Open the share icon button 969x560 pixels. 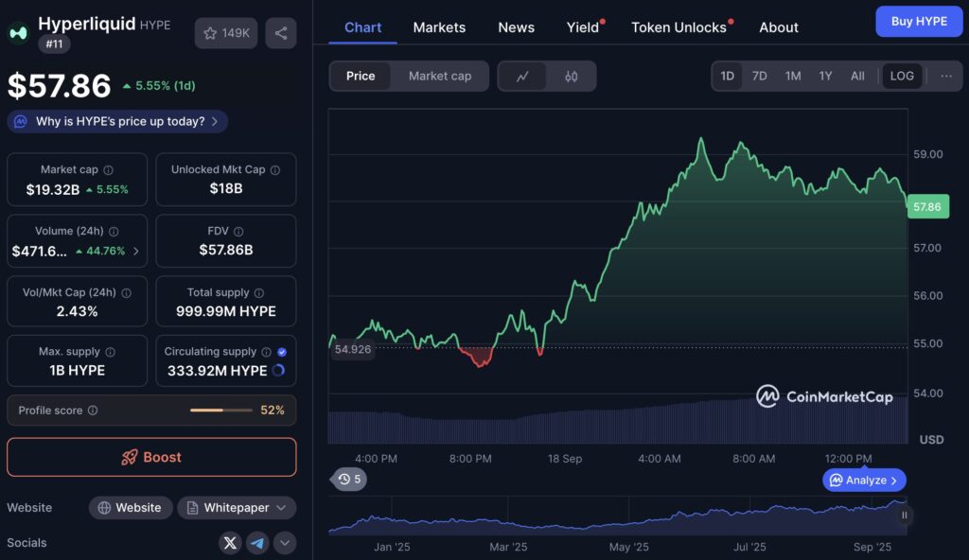(x=281, y=33)
